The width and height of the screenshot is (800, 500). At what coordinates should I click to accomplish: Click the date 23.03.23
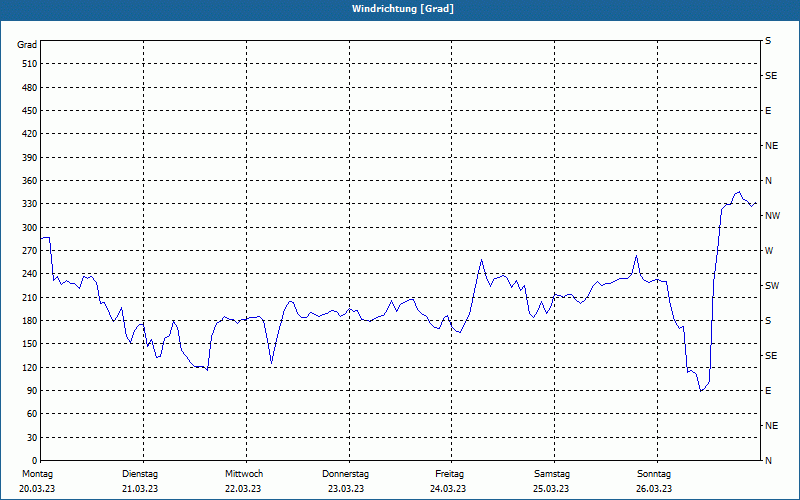click(346, 489)
